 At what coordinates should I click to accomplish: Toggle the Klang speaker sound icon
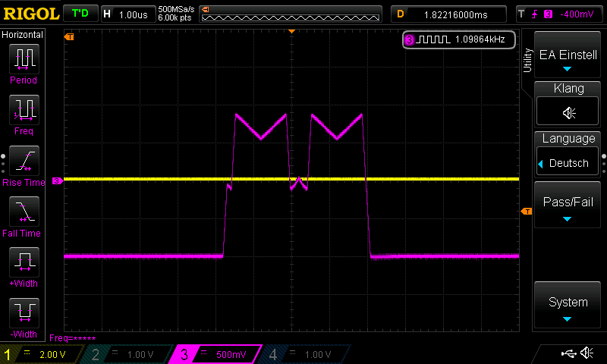pyautogui.click(x=568, y=111)
